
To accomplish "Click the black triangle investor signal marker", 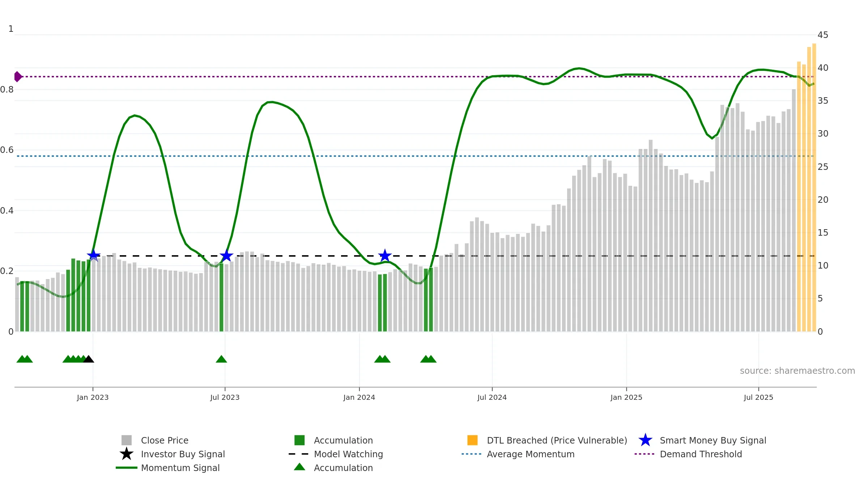I will [89, 359].
